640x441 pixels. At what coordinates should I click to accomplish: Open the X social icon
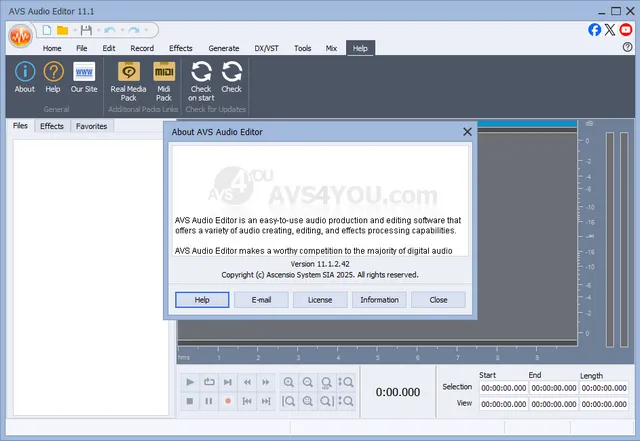[x=610, y=30]
